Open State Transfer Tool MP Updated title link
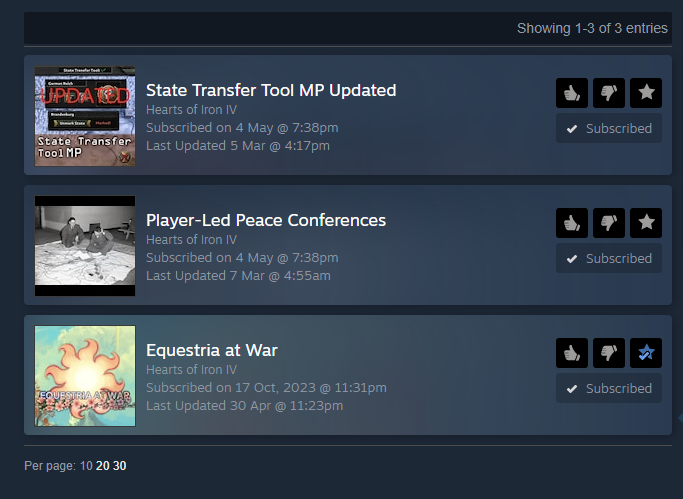Screen dimensions: 683x499 271,90
